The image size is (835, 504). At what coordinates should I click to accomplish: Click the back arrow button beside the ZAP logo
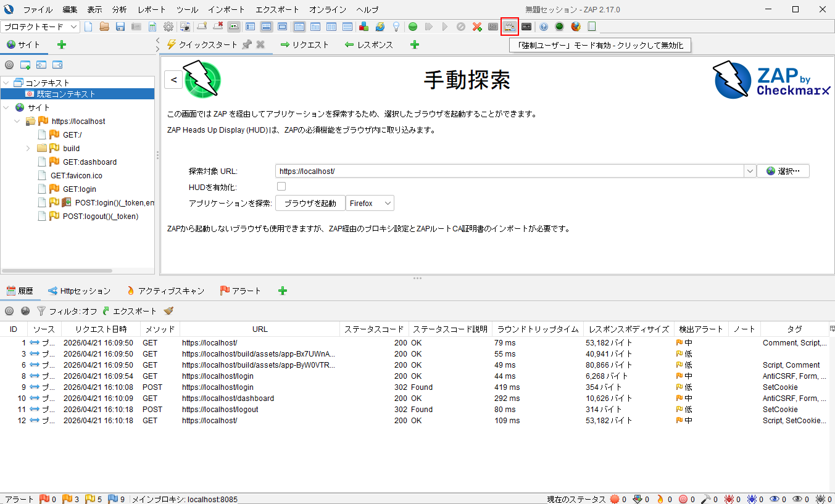(173, 80)
